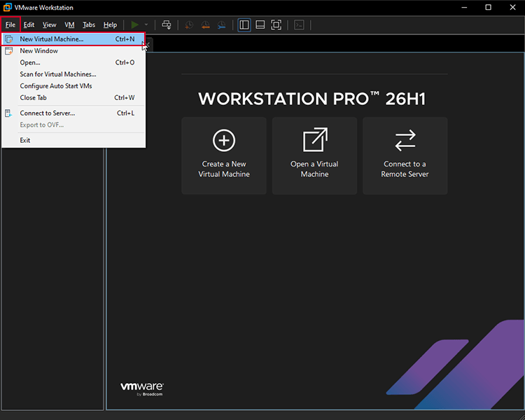
Task: Click the Create a New Virtual Machine tile
Action: point(224,155)
